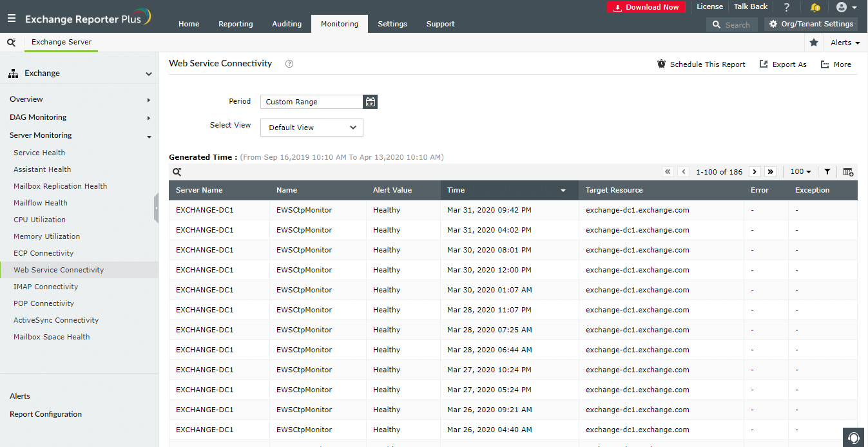This screenshot has width=868, height=447.
Task: Open the live chat support headset icon
Action: [x=854, y=437]
